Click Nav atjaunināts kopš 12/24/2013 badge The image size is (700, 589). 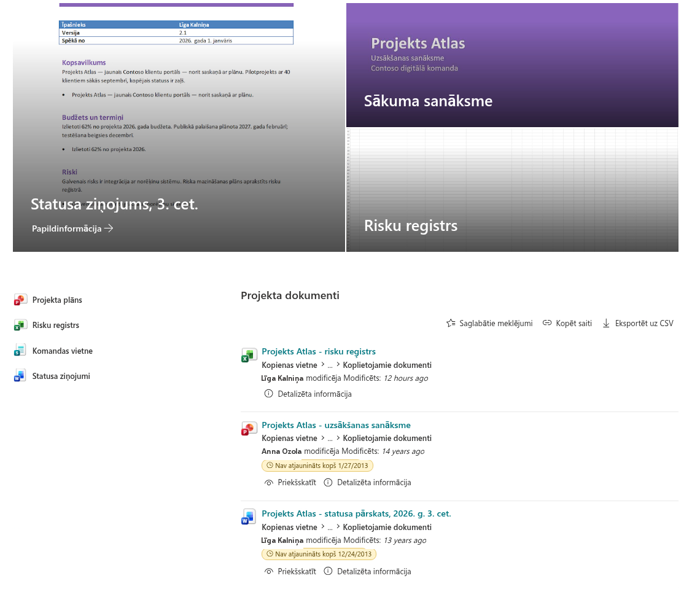pos(319,554)
